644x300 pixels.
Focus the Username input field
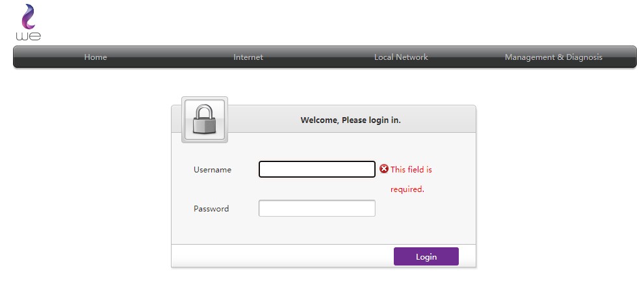pos(317,169)
